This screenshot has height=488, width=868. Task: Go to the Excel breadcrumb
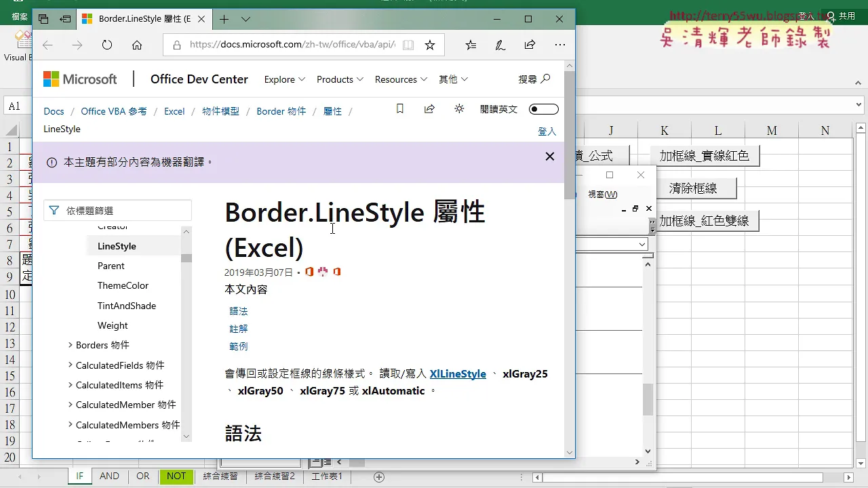(x=174, y=111)
